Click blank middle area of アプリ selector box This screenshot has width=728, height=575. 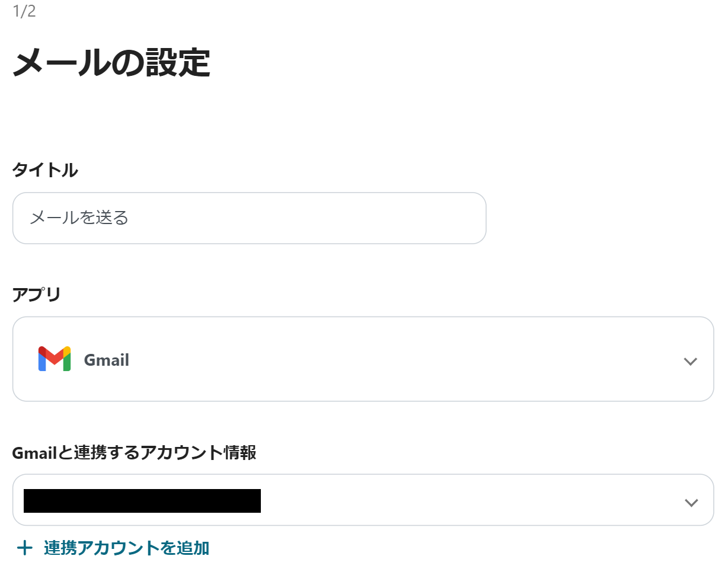(x=385, y=359)
